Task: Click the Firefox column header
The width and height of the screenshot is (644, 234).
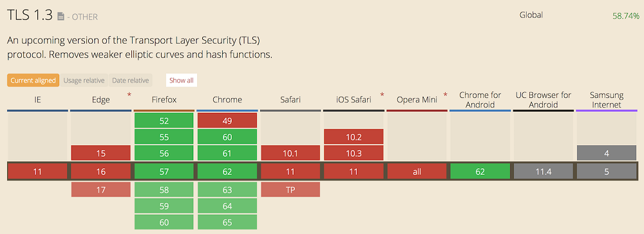Action: click(x=164, y=99)
